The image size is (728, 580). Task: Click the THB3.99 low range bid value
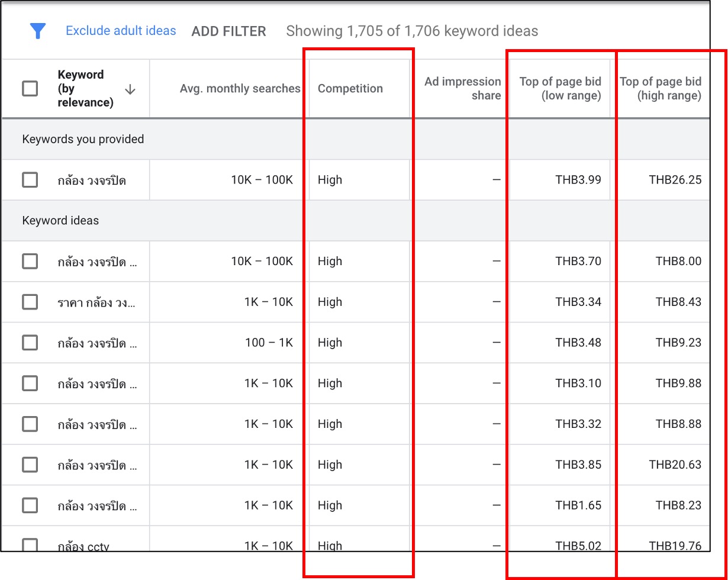[578, 180]
